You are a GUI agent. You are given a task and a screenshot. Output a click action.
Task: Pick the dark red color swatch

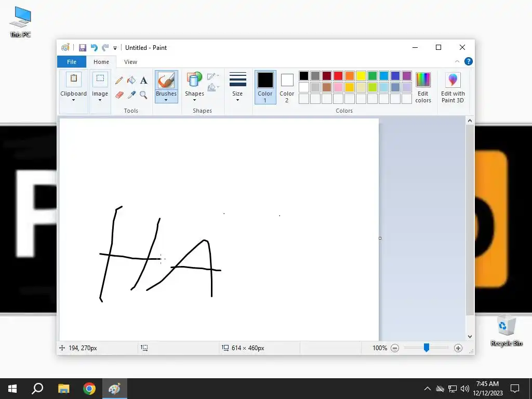click(327, 76)
